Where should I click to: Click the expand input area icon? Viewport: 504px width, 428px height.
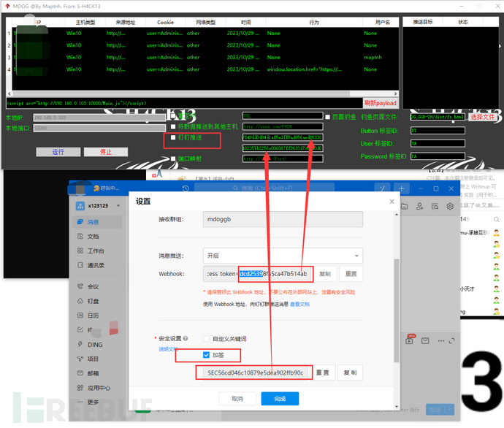(x=451, y=341)
